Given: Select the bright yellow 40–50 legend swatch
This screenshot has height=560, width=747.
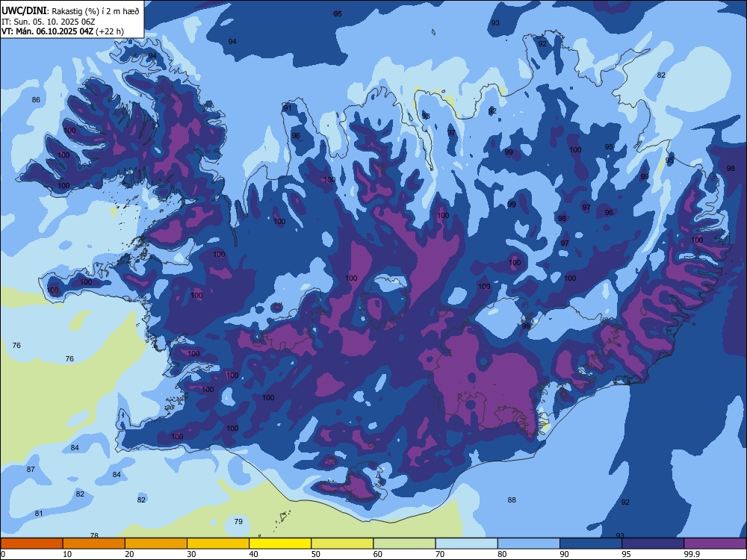Looking at the screenshot, I should 280,544.
